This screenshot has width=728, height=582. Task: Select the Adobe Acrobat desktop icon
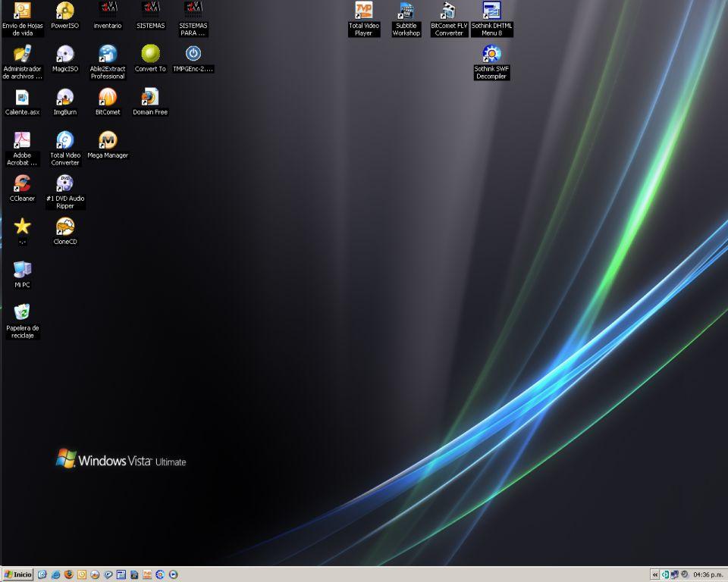coord(22,141)
